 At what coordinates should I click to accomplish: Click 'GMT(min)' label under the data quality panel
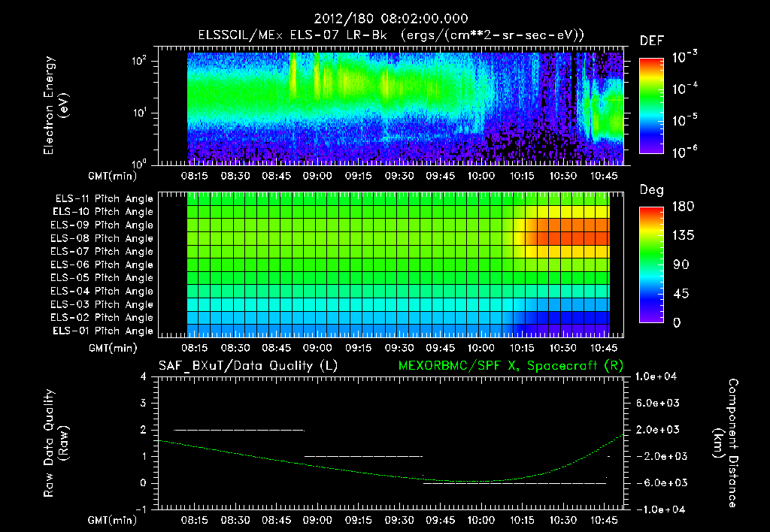112,520
